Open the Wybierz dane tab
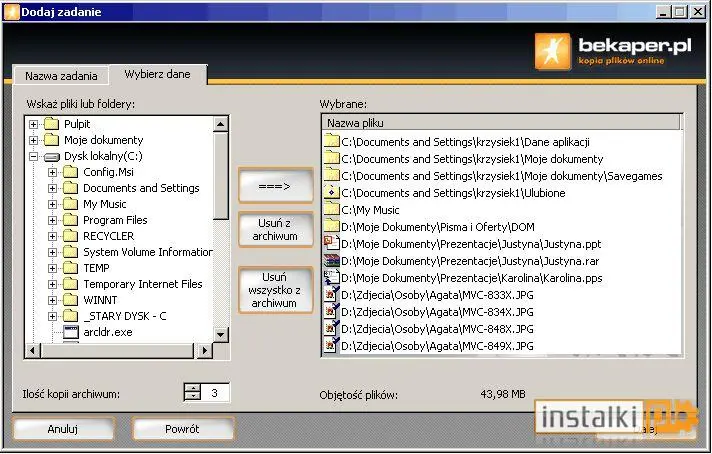This screenshot has width=712, height=454. click(x=158, y=74)
